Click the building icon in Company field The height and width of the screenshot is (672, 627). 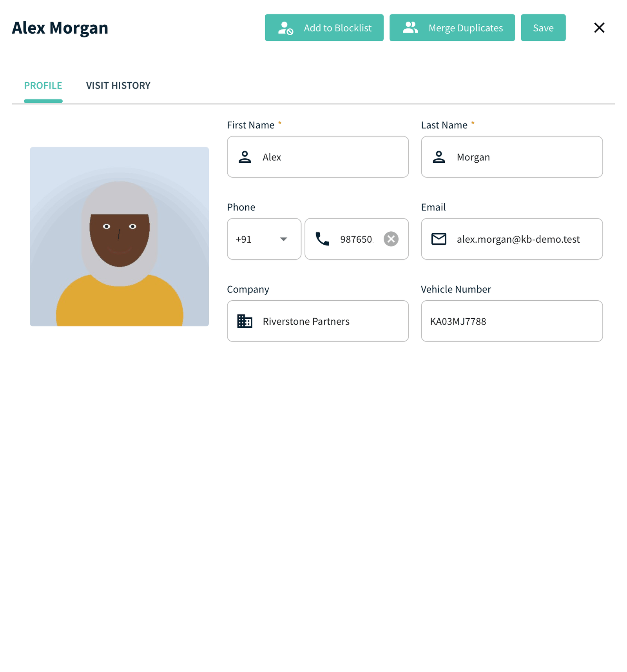[245, 321]
